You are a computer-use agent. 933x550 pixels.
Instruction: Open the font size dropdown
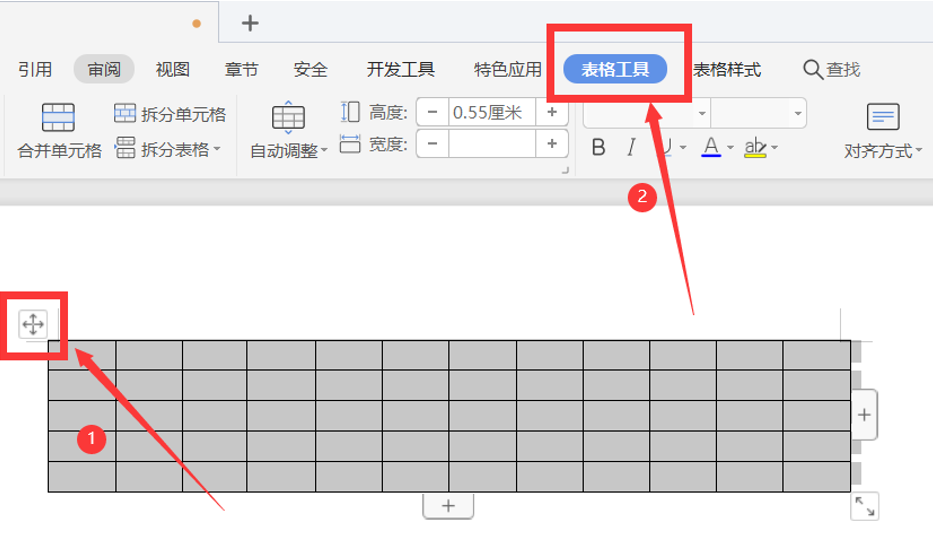point(797,113)
